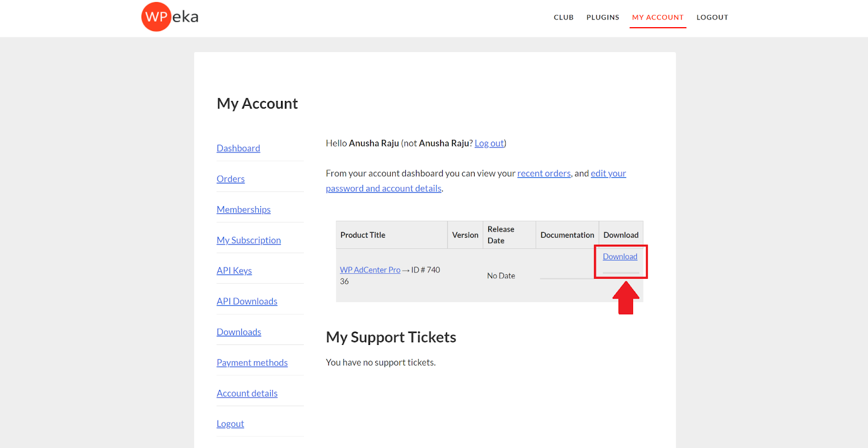This screenshot has height=448, width=868.
Task: Open the Club menu item
Action: pyautogui.click(x=564, y=17)
